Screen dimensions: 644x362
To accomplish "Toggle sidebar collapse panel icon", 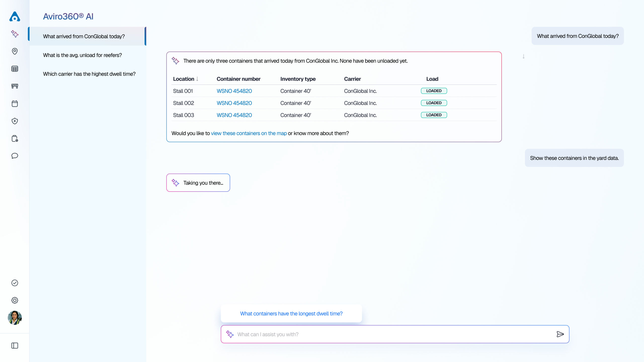I will tap(15, 345).
